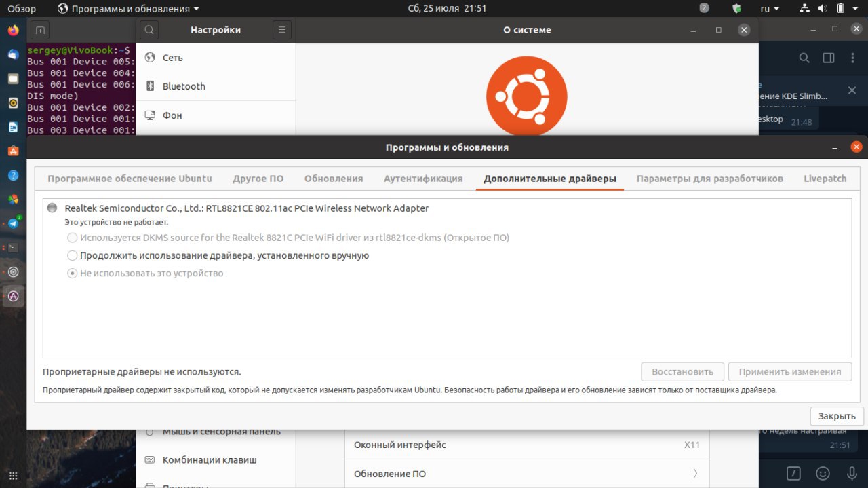The height and width of the screenshot is (488, 868).
Task: Select the 'Дополнительные драйверы' tab
Action: pyautogui.click(x=550, y=179)
